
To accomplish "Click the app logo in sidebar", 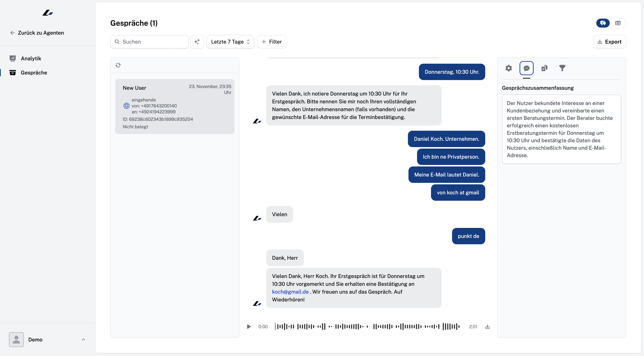I will click(x=48, y=13).
